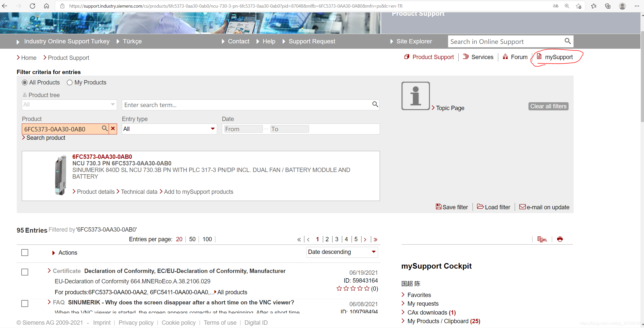Viewport: 644px width, 328px height.
Task: Click the red print icon
Action: tap(560, 239)
